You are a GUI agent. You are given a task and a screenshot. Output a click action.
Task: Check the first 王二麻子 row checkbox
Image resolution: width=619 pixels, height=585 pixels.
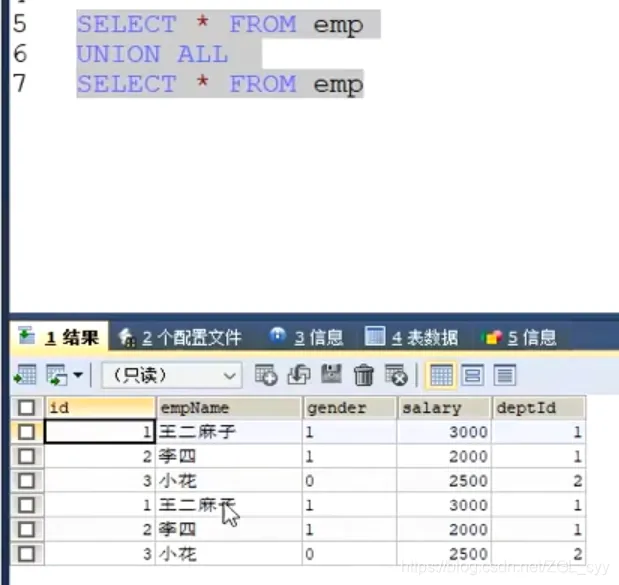(x=26, y=432)
